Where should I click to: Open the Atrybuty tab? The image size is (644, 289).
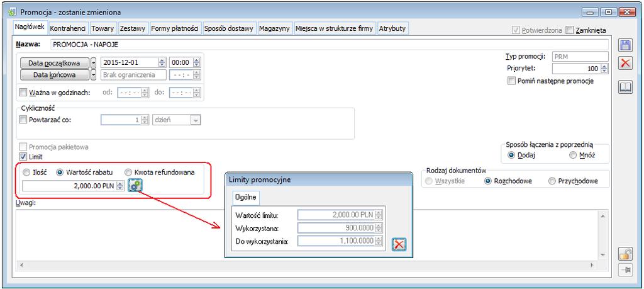coord(392,28)
